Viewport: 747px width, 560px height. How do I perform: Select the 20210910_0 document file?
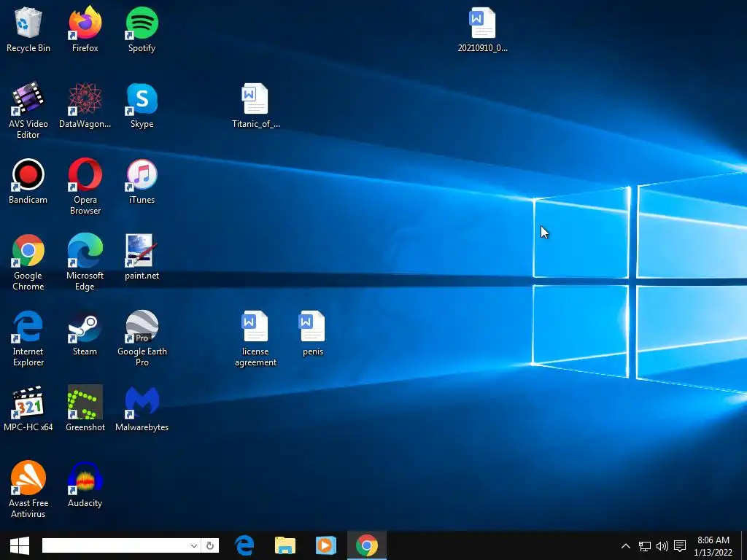(x=483, y=30)
